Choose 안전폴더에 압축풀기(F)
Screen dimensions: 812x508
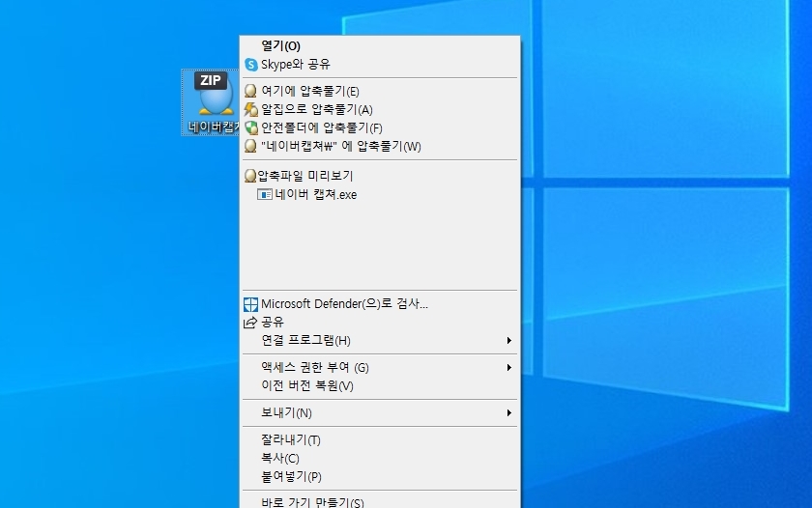(x=380, y=127)
